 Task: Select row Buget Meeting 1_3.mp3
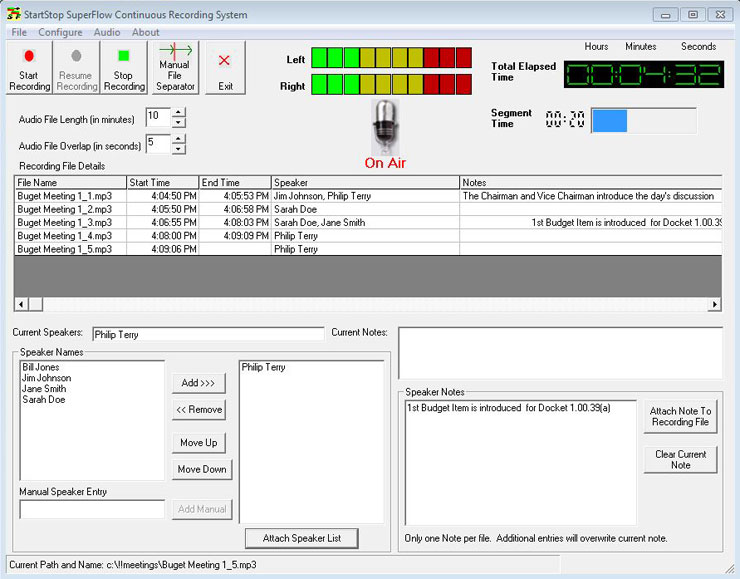(x=368, y=222)
